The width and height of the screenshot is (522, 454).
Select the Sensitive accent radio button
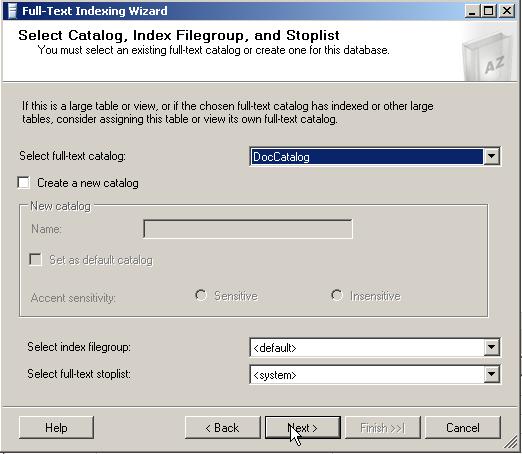201,295
